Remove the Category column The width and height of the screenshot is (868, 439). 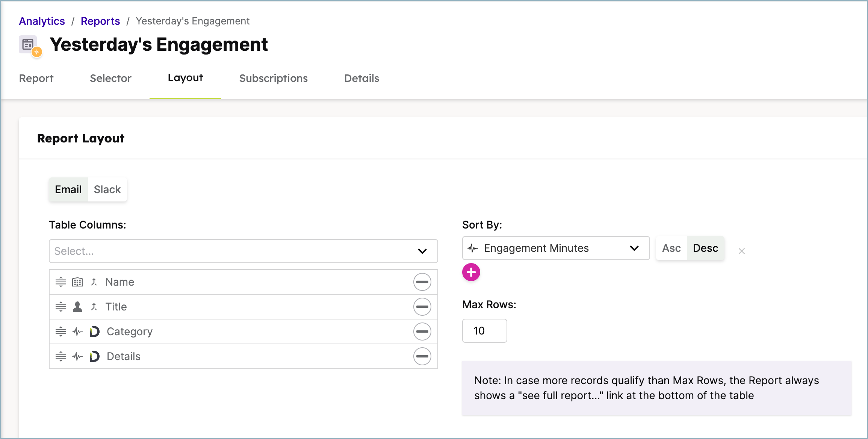point(422,332)
